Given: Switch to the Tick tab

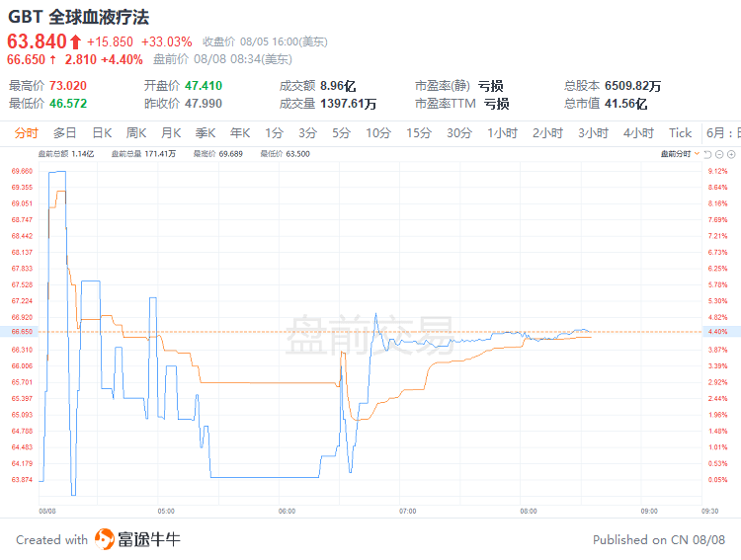Looking at the screenshot, I should [x=681, y=133].
